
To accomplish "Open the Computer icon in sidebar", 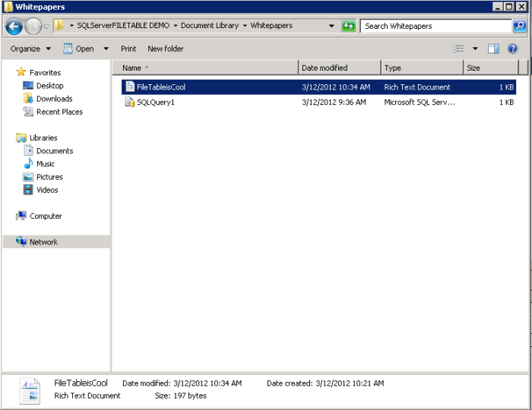I will [21, 216].
